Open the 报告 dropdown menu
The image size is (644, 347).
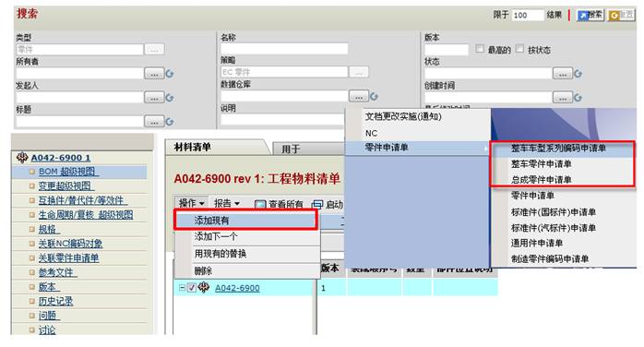click(226, 203)
